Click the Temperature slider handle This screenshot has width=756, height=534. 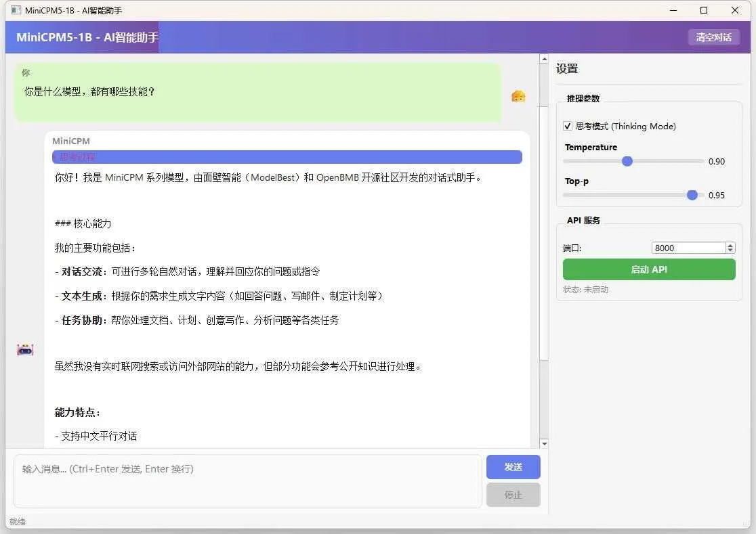[x=627, y=161]
